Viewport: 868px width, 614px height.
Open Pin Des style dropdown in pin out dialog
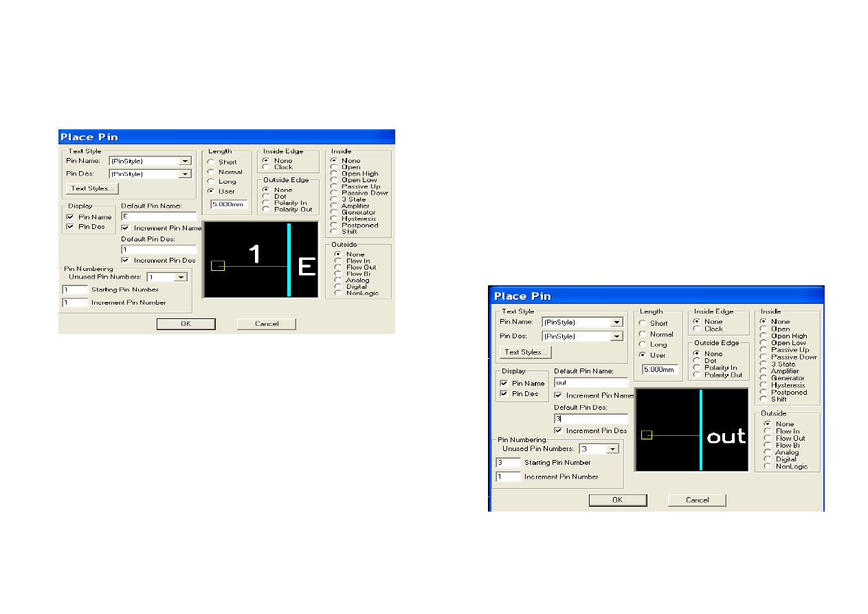coord(616,336)
